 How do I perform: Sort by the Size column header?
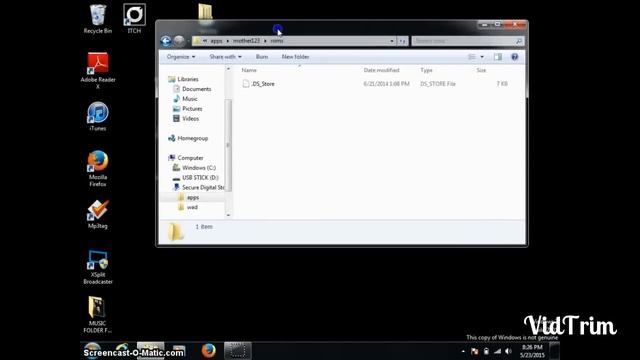tap(481, 70)
